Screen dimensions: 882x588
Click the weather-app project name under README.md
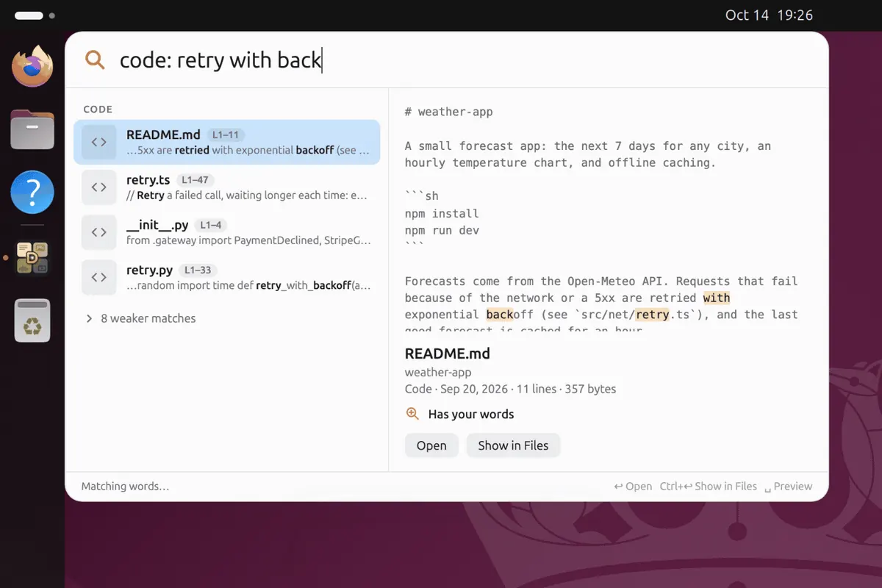tap(438, 373)
